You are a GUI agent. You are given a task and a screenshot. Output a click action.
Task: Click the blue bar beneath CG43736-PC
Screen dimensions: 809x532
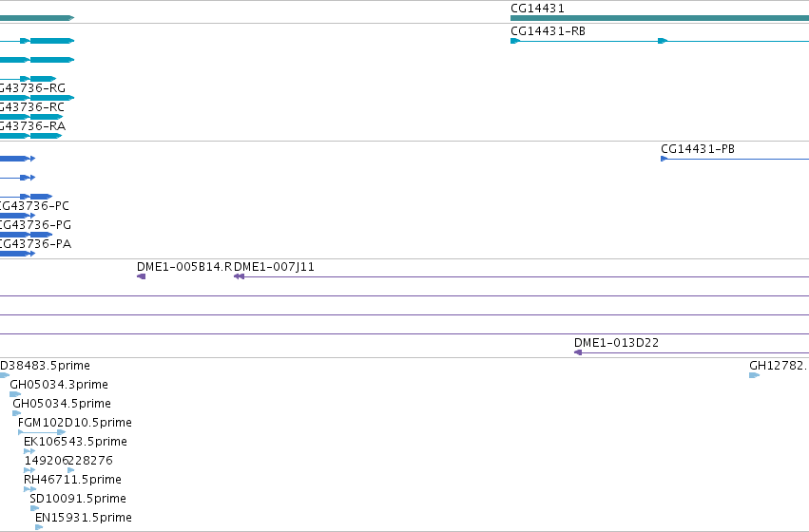pyautogui.click(x=17, y=216)
